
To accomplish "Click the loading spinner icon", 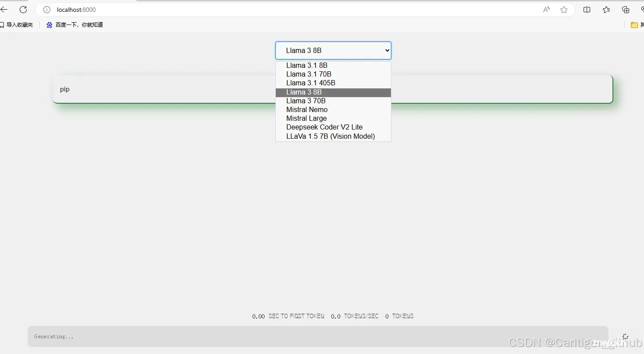I will [625, 336].
